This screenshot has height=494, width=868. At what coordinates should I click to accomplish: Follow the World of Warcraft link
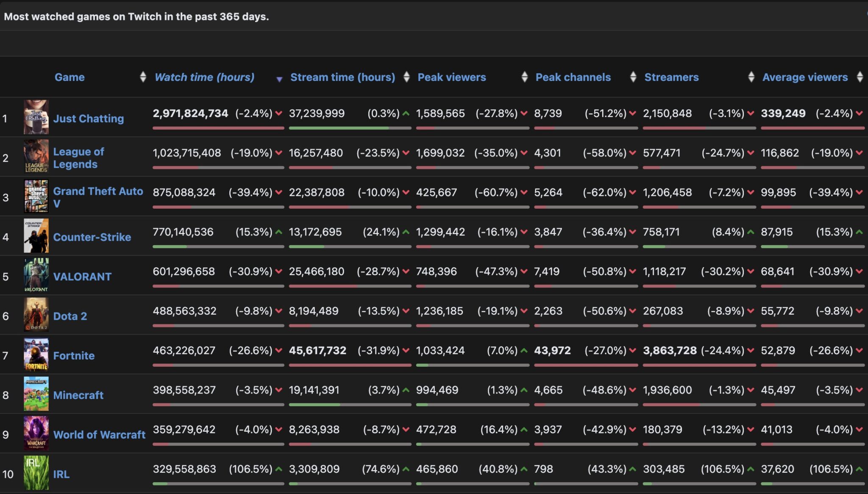tap(99, 435)
